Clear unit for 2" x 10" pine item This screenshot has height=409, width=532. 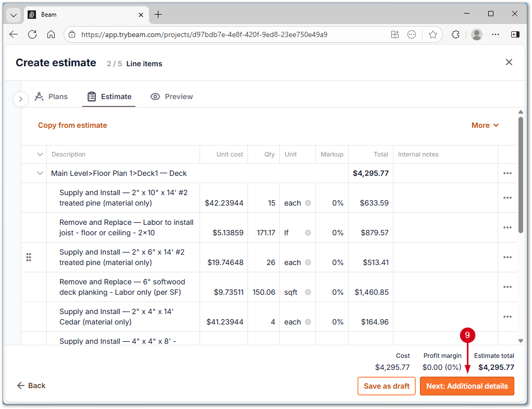pos(308,203)
